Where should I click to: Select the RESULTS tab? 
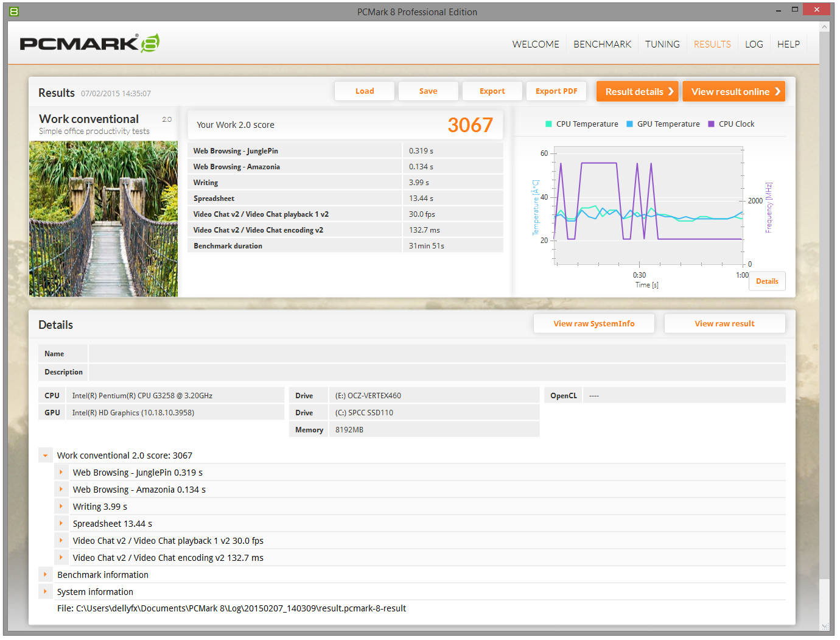[712, 44]
